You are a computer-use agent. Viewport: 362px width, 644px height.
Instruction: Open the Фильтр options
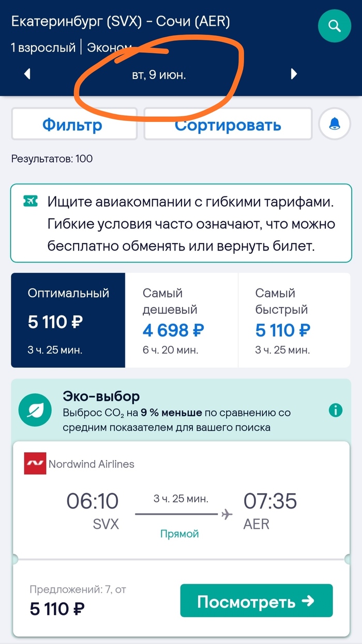[74, 124]
